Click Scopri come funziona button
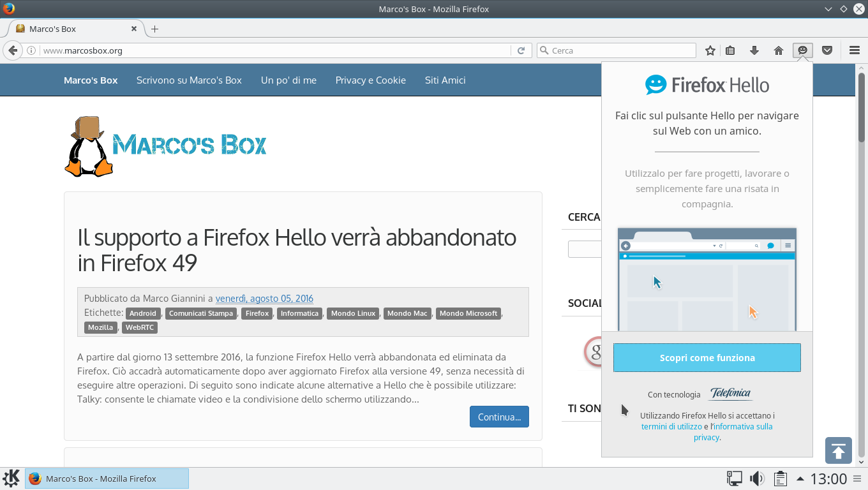This screenshot has height=490, width=868. coord(707,358)
